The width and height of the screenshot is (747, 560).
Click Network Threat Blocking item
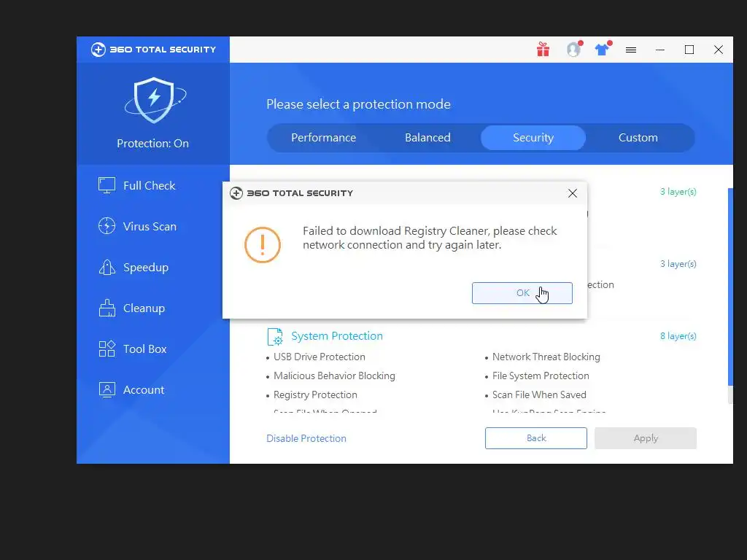(x=546, y=357)
